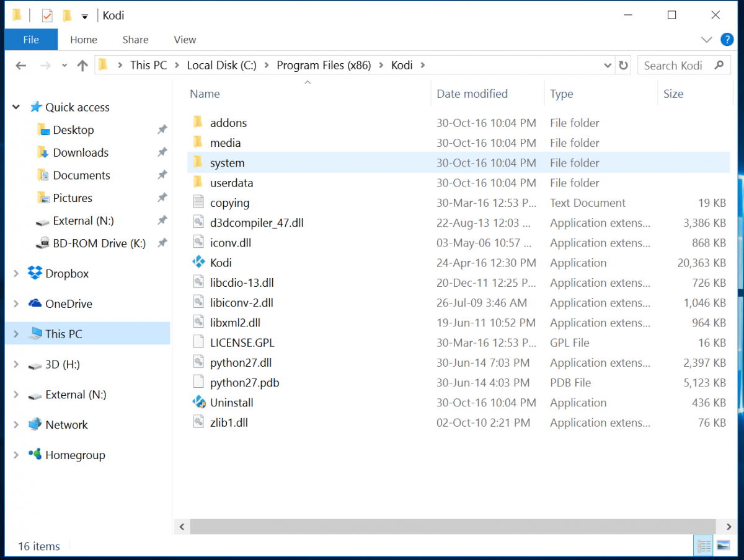744x560 pixels.
Task: Click the scrollbar right arrow
Action: (x=728, y=527)
